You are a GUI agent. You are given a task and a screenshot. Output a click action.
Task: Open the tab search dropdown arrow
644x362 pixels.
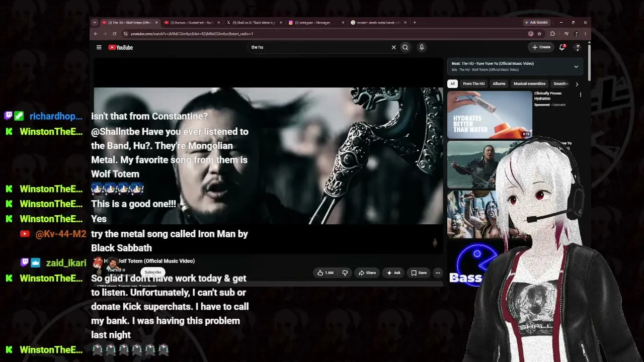[94, 23]
